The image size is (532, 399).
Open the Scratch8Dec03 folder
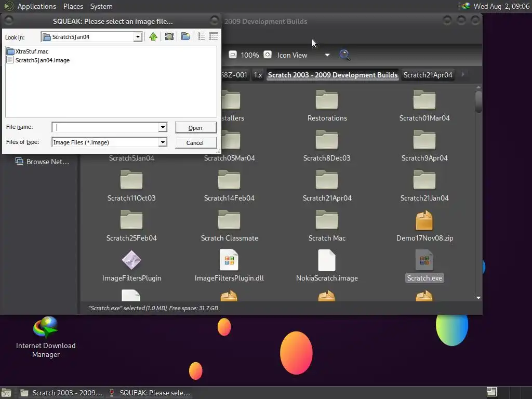point(327,145)
